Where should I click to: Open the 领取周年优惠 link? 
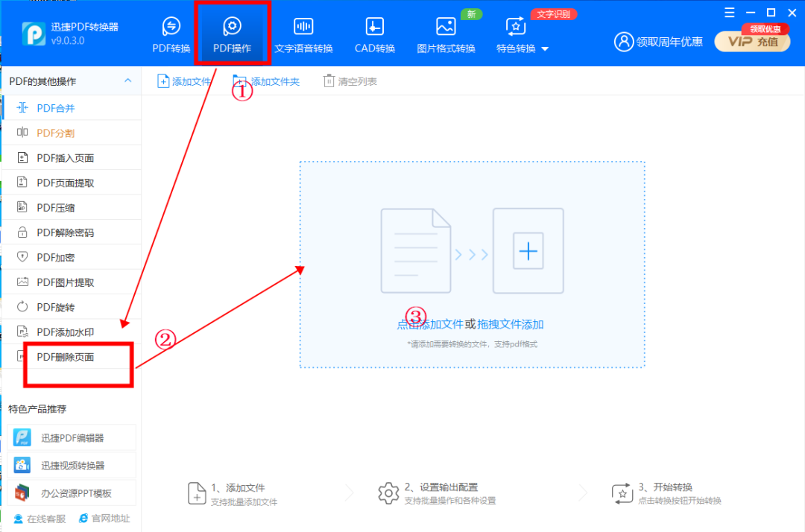click(669, 42)
